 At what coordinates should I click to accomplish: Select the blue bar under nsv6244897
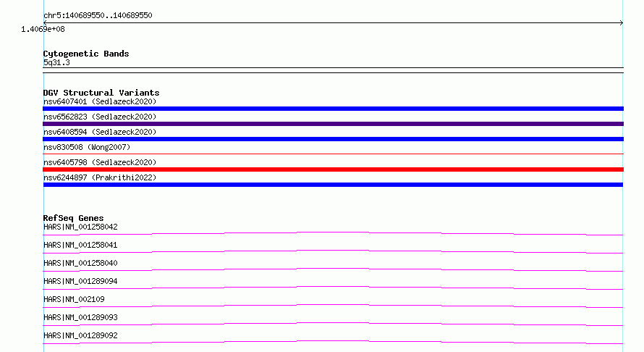(x=333, y=185)
